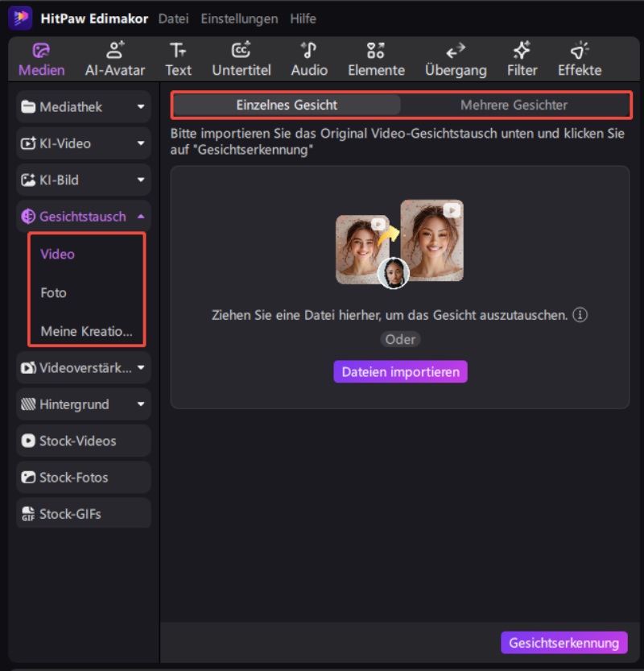Switch to the Audio panel
The height and width of the screenshot is (671, 644).
[x=309, y=60]
